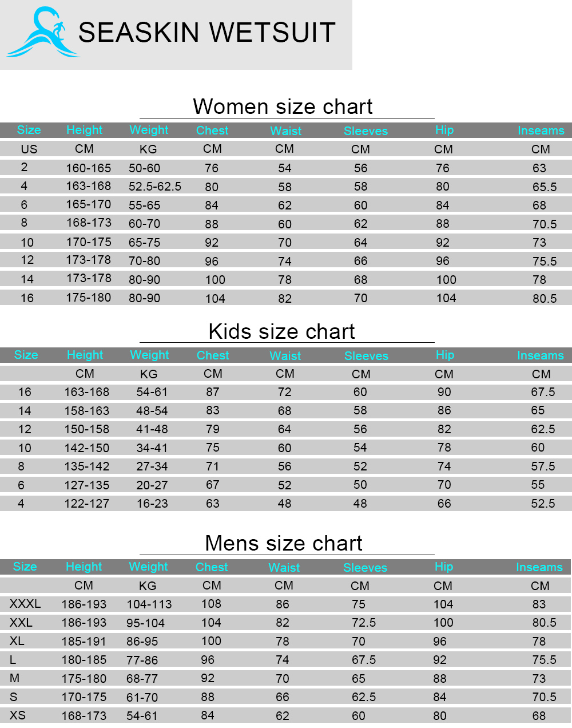Click the 104-113 weight cell in Mens chart
Viewport: 572px width, 728px height.
(149, 604)
